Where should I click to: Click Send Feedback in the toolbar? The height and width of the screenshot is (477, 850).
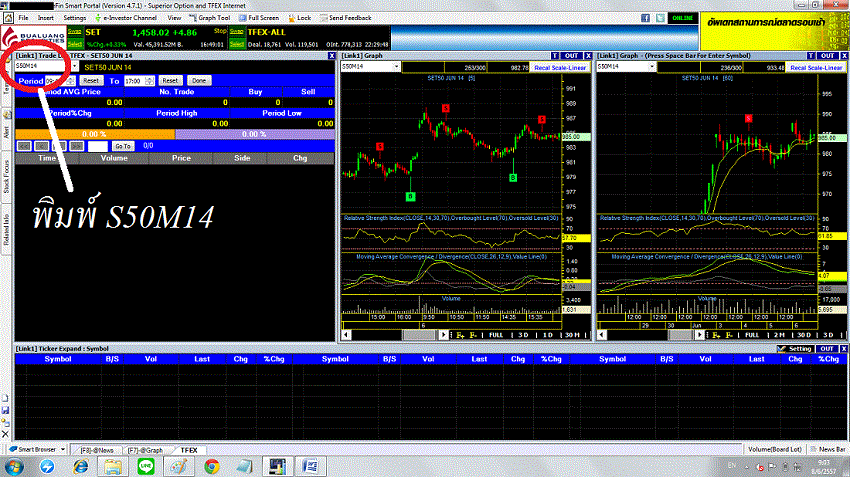click(346, 18)
